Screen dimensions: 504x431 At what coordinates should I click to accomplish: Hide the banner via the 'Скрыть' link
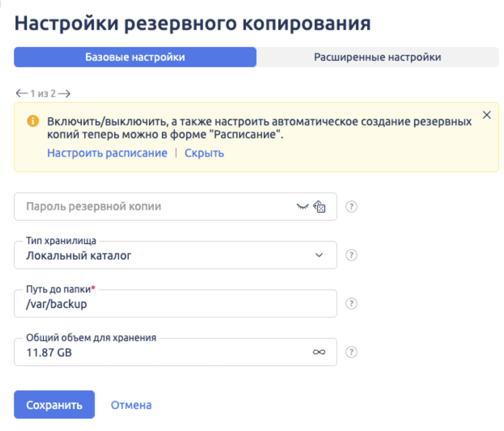pyautogui.click(x=204, y=153)
